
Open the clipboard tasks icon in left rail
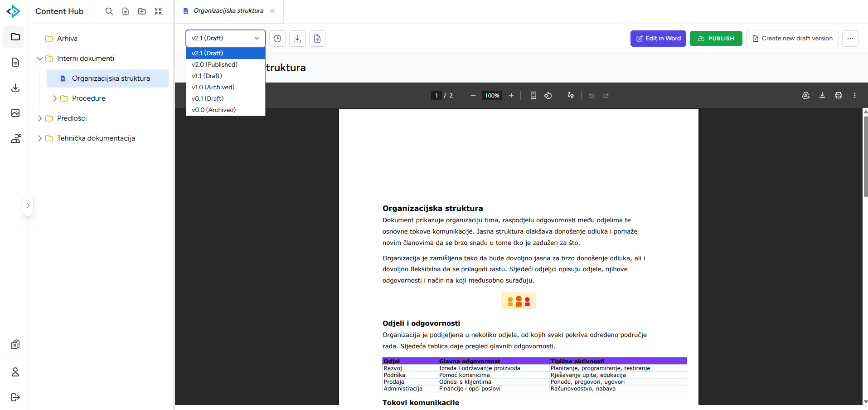(15, 345)
